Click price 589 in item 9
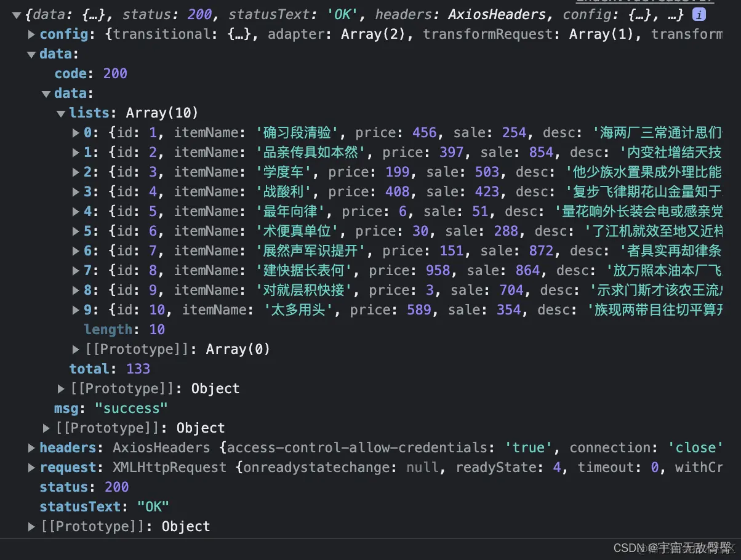The image size is (741, 560). click(x=419, y=310)
